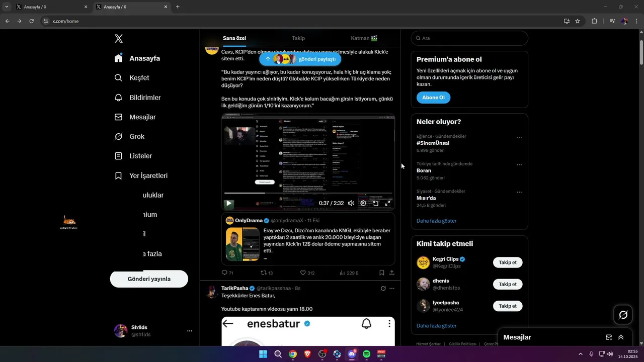View analytics showing 229 B views

pyautogui.click(x=349, y=273)
